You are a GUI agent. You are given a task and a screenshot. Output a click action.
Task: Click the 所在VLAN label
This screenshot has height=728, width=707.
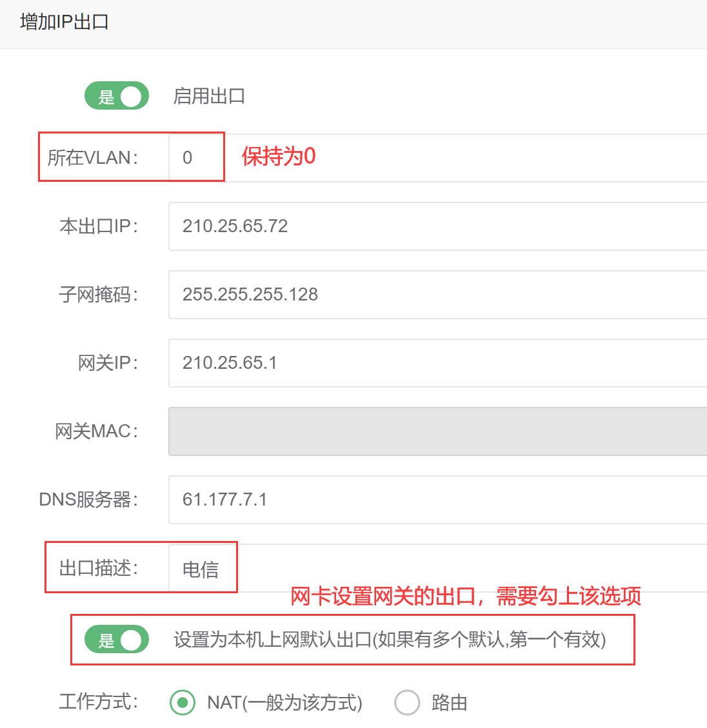pyautogui.click(x=93, y=157)
